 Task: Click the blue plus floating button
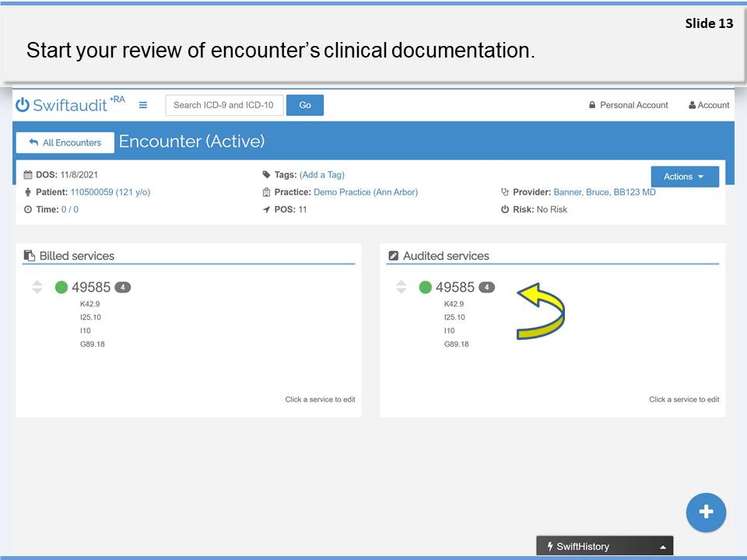tap(705, 512)
